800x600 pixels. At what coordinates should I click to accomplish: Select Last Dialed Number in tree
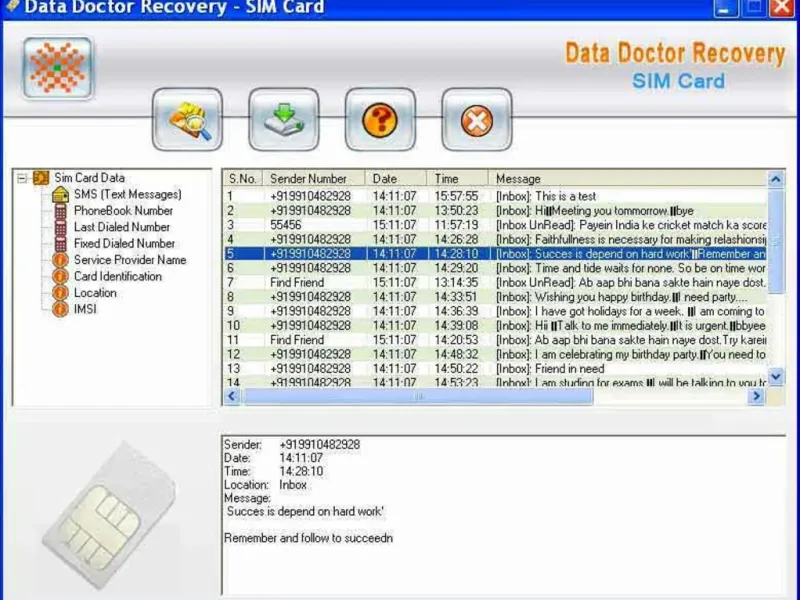pos(122,227)
